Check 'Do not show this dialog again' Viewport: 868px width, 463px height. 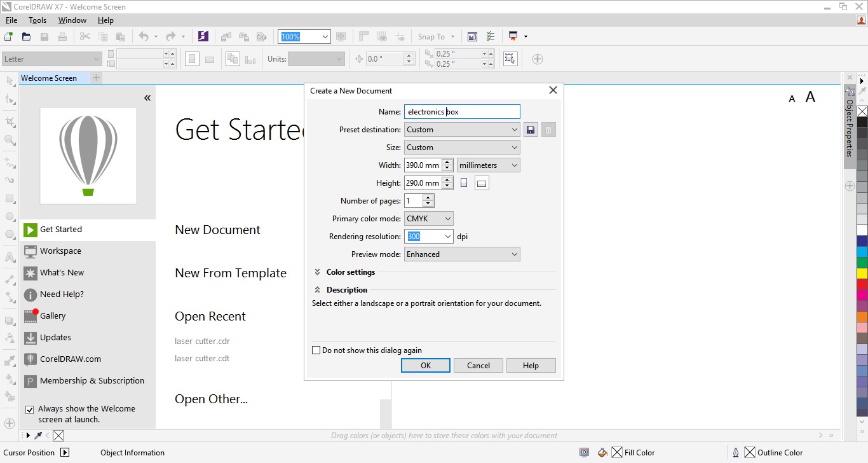click(316, 350)
